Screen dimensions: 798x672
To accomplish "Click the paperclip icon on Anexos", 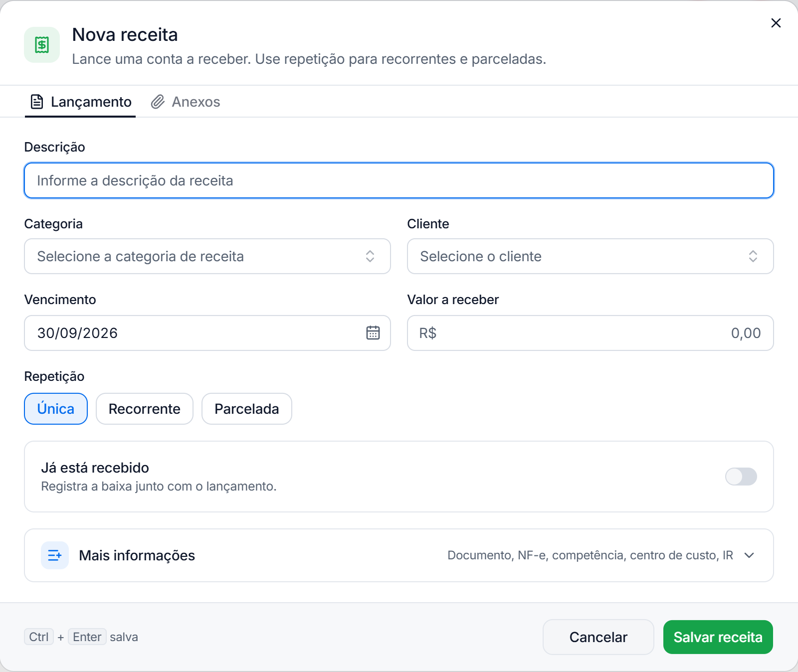I will pos(158,102).
